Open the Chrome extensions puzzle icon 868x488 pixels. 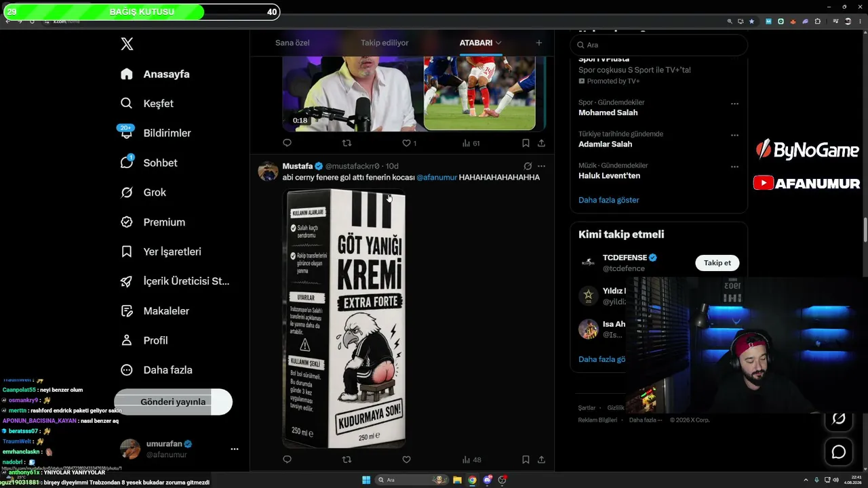[x=817, y=21]
